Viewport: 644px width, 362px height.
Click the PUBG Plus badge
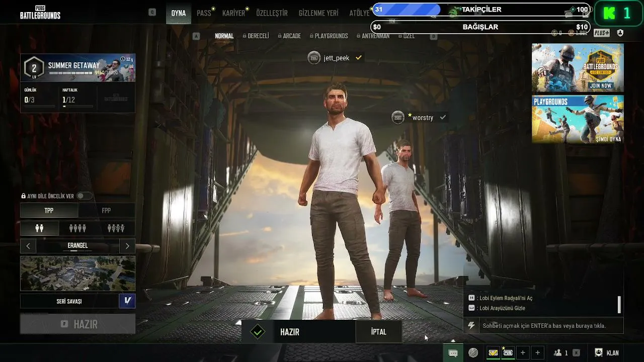click(602, 33)
